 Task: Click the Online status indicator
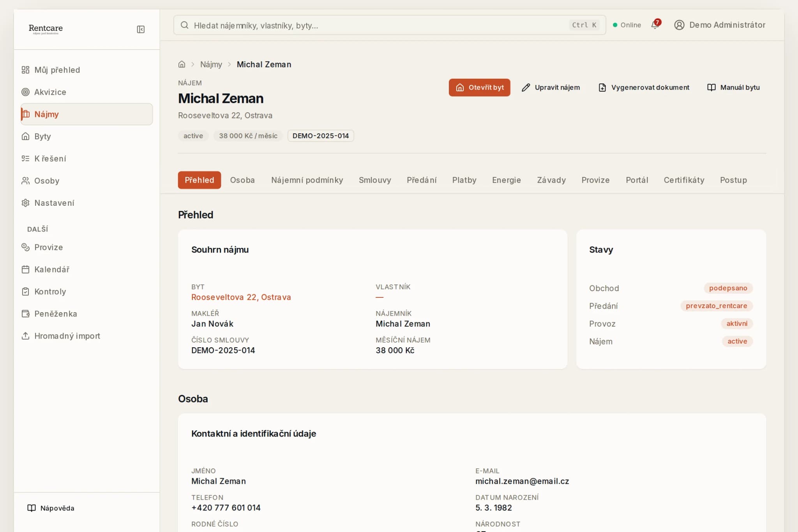point(627,25)
